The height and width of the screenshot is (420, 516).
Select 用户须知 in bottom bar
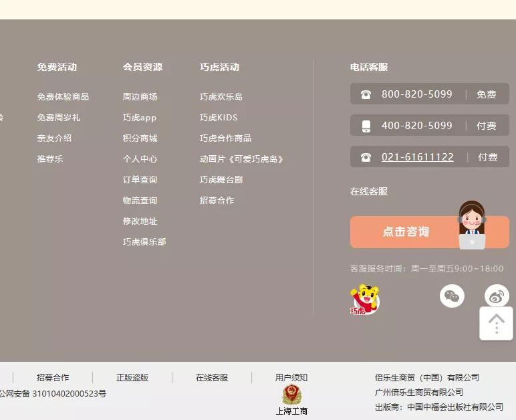pos(291,378)
